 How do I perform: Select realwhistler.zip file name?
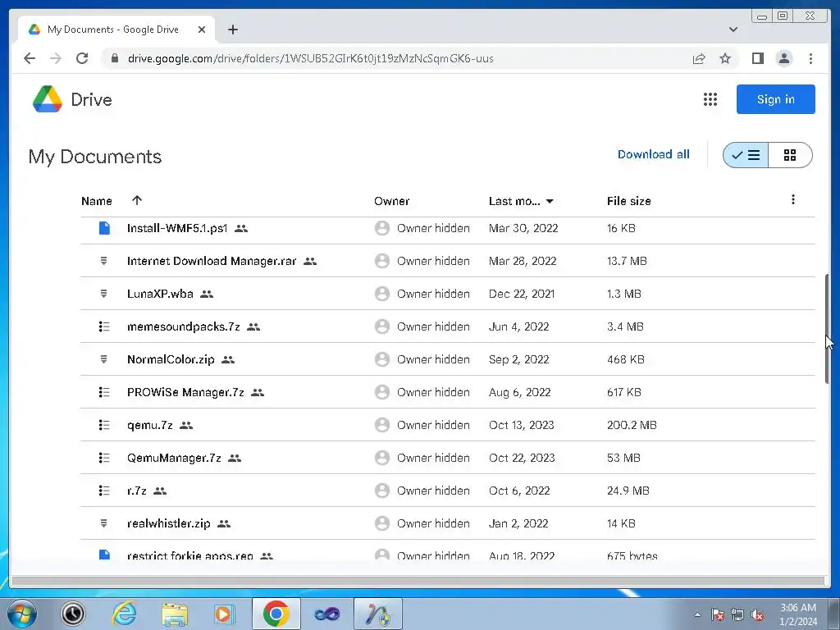pos(169,523)
